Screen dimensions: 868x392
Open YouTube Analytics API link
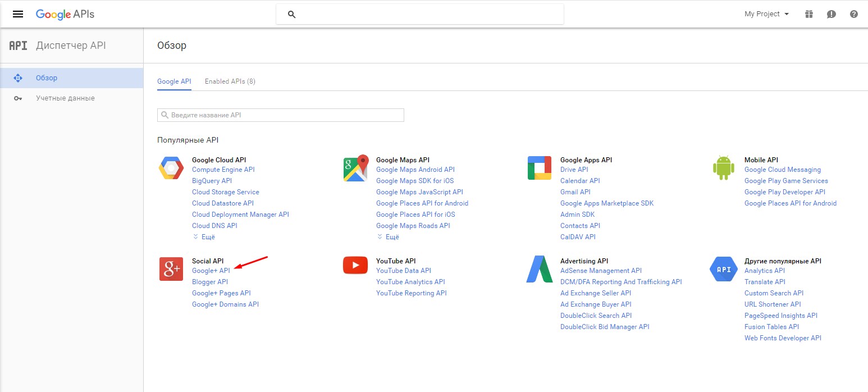410,282
